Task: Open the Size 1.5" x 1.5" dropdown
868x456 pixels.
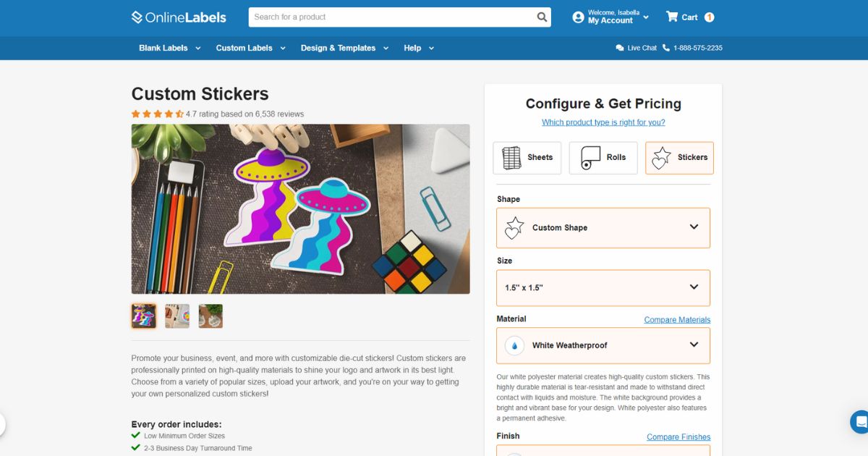Action: [x=603, y=288]
